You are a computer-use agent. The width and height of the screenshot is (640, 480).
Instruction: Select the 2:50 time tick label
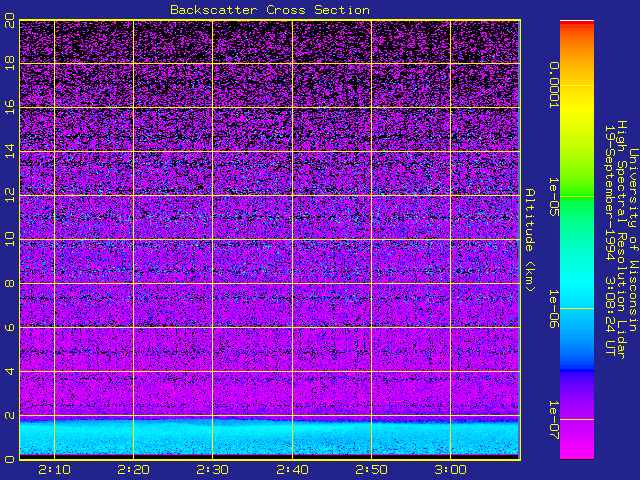point(371,470)
